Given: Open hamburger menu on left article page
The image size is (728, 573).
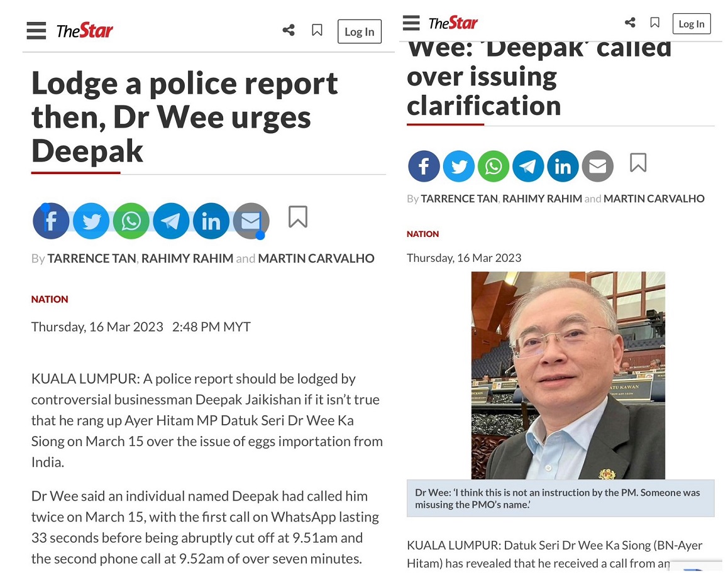Looking at the screenshot, I should (x=36, y=31).
